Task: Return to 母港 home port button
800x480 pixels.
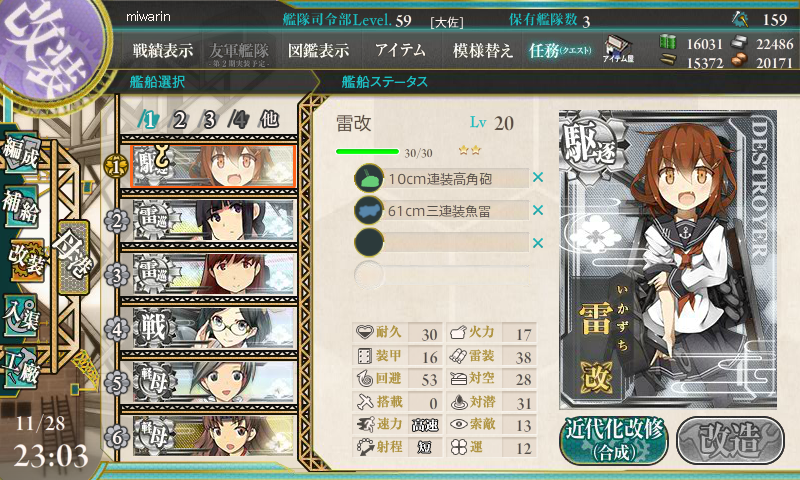Action: [73, 257]
